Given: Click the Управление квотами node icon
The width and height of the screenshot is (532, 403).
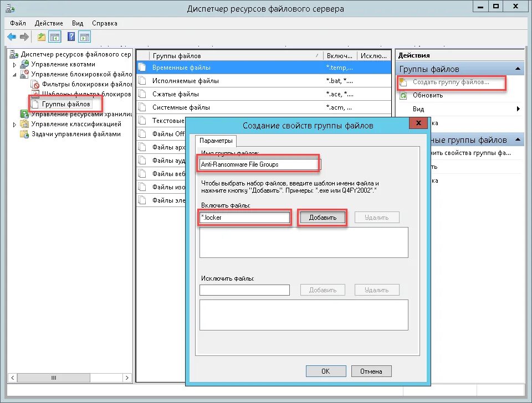Looking at the screenshot, I should pos(24,64).
